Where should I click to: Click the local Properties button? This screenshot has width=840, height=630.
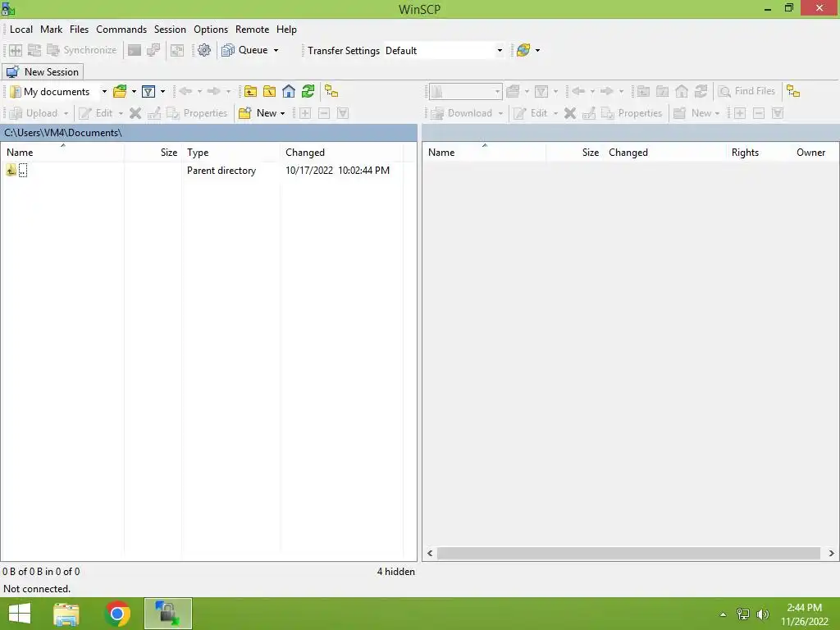point(197,113)
